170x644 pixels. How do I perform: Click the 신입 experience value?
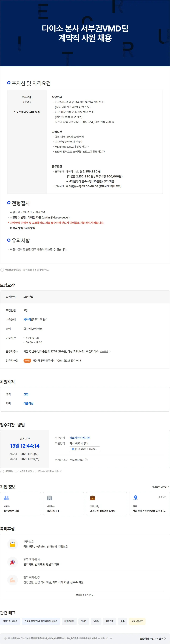[26, 394]
